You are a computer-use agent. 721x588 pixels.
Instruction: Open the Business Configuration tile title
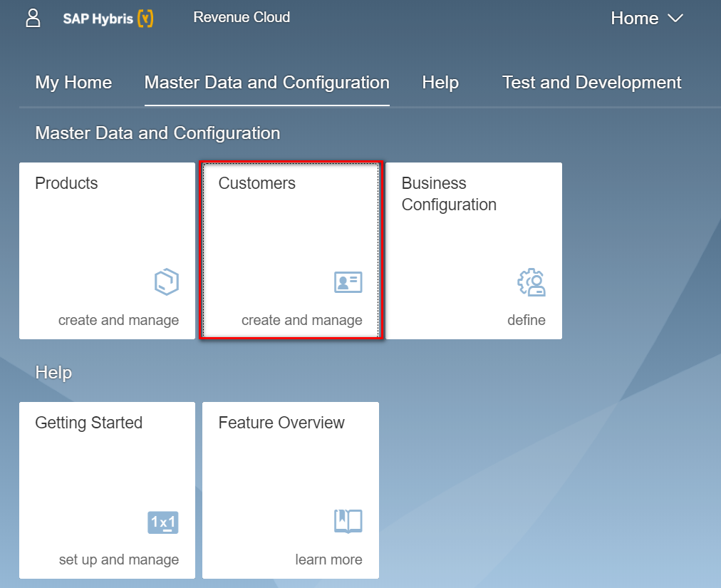449,194
